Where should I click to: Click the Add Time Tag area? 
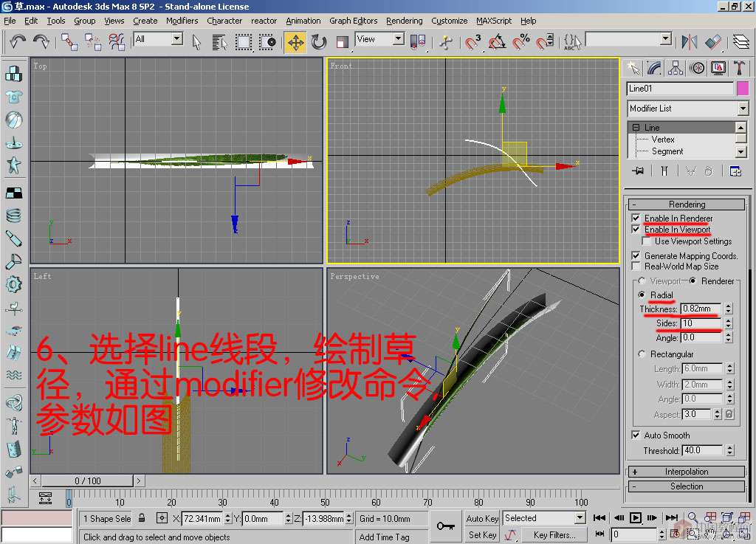pyautogui.click(x=384, y=537)
